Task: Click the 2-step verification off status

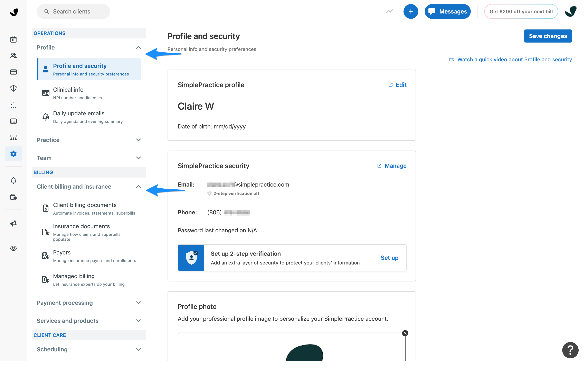Action: coord(233,193)
